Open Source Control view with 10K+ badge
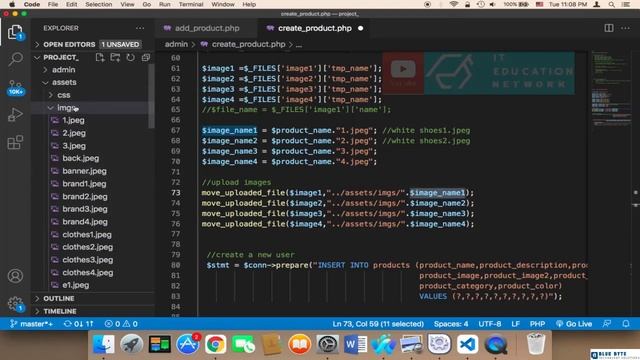Image resolution: width=640 pixels, height=360 pixels. (15, 87)
